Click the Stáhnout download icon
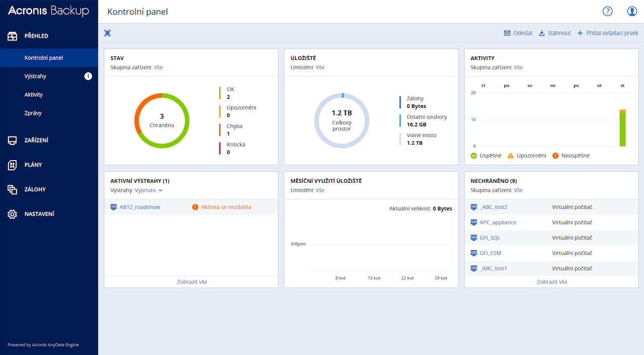Screen dimensions: 644x355 pos(542,33)
